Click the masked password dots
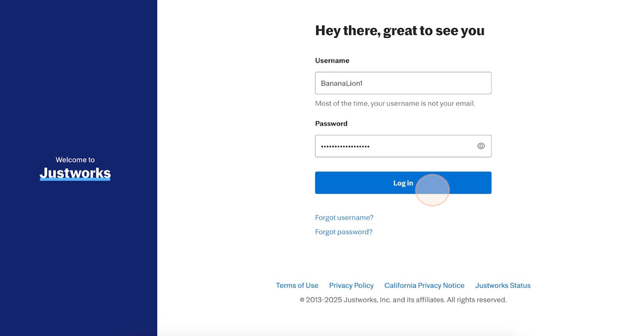 point(345,147)
